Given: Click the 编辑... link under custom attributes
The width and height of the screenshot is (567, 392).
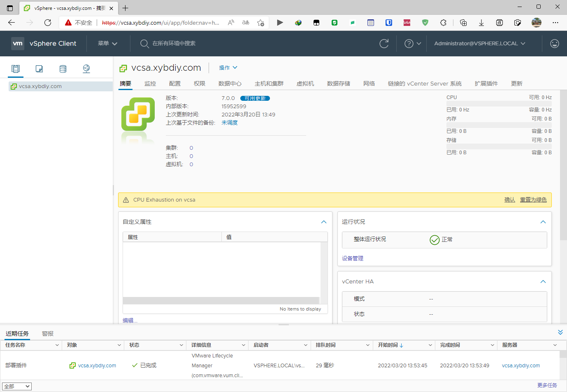Looking at the screenshot, I should pos(130,320).
